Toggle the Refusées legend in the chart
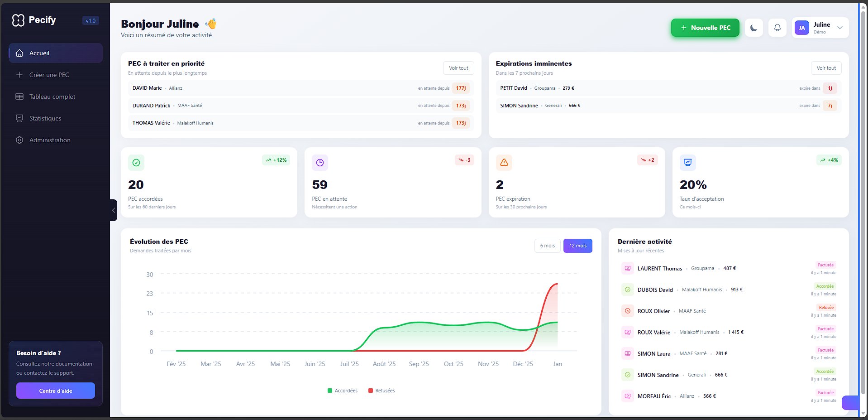This screenshot has height=420, width=868. pyautogui.click(x=382, y=390)
